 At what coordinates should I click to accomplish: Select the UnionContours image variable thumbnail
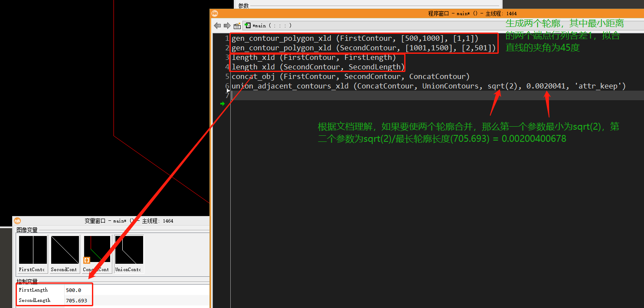click(128, 254)
